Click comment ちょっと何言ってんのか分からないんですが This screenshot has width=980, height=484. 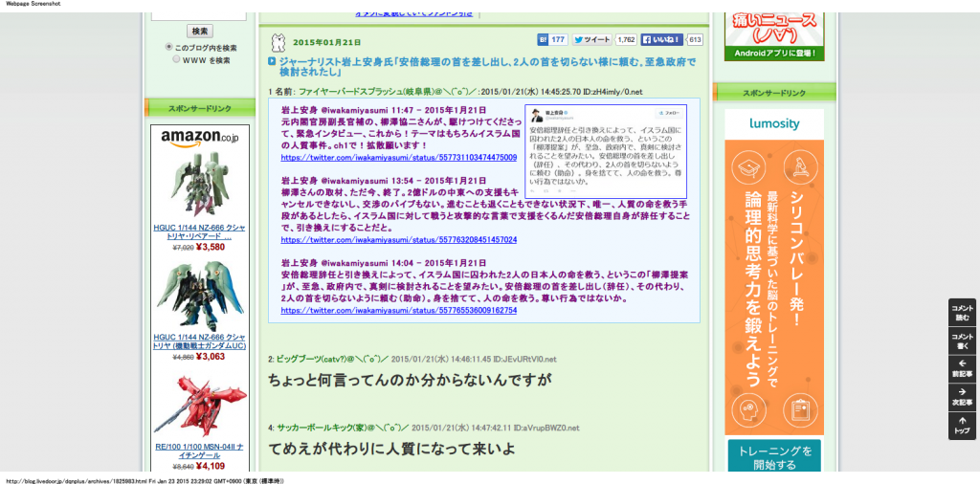[410, 380]
